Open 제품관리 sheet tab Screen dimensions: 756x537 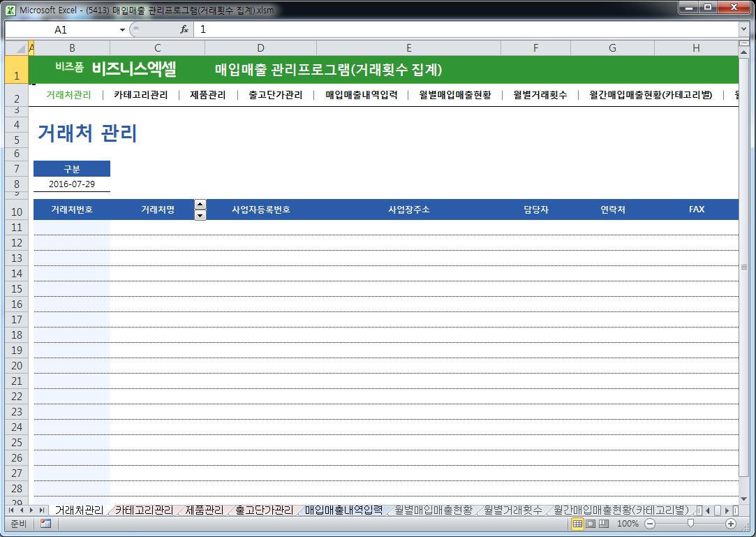[205, 510]
